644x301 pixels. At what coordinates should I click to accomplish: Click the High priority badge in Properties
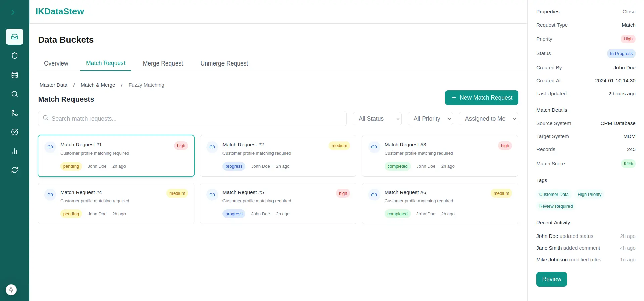[x=628, y=39]
